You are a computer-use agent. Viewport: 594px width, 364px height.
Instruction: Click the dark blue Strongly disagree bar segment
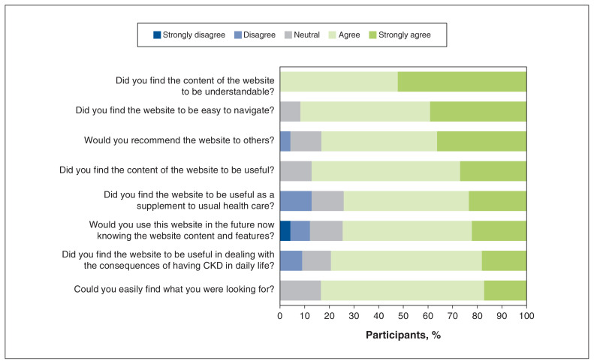point(285,230)
